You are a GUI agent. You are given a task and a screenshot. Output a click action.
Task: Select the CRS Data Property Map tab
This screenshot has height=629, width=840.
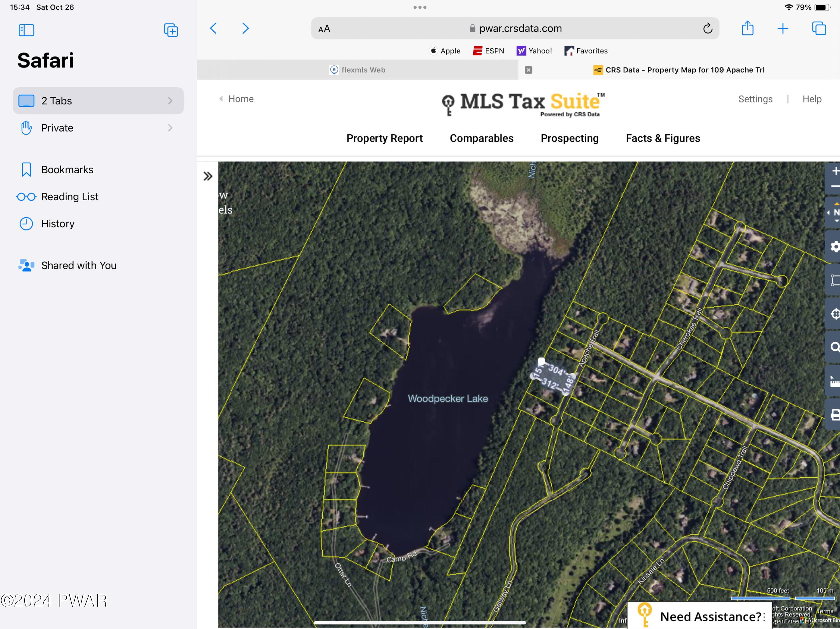pos(679,70)
